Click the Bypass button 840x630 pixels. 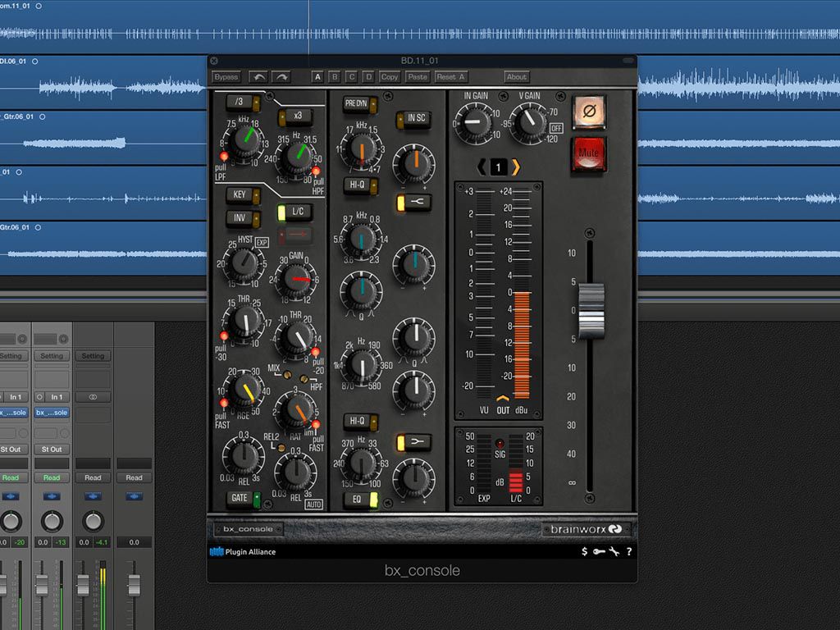[x=226, y=77]
